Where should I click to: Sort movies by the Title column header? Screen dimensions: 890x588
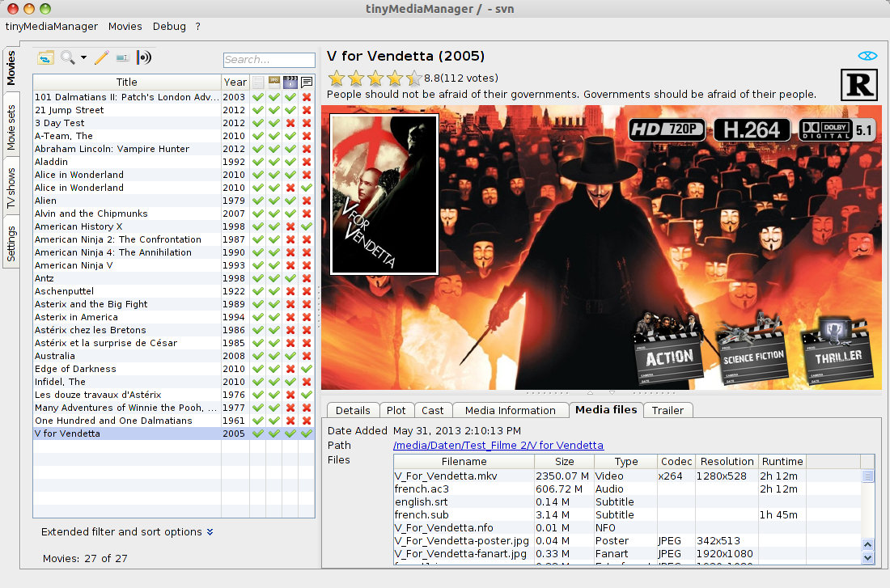(126, 82)
